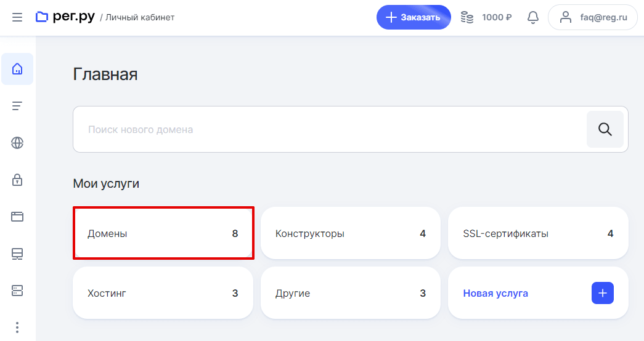Open the Домены services card
This screenshot has width=644, height=341.
[163, 234]
